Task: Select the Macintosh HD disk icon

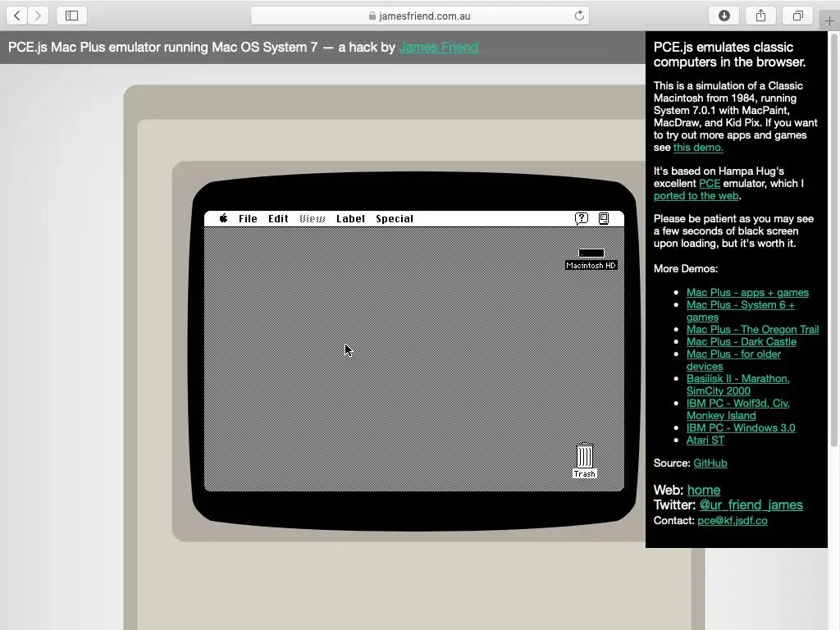Action: 591,253
